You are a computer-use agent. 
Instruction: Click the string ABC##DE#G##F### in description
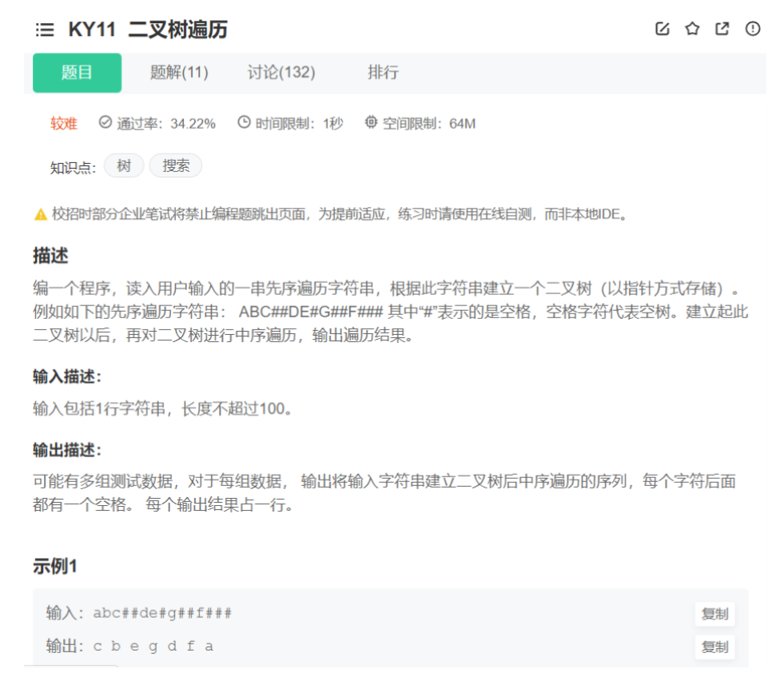[x=311, y=312]
